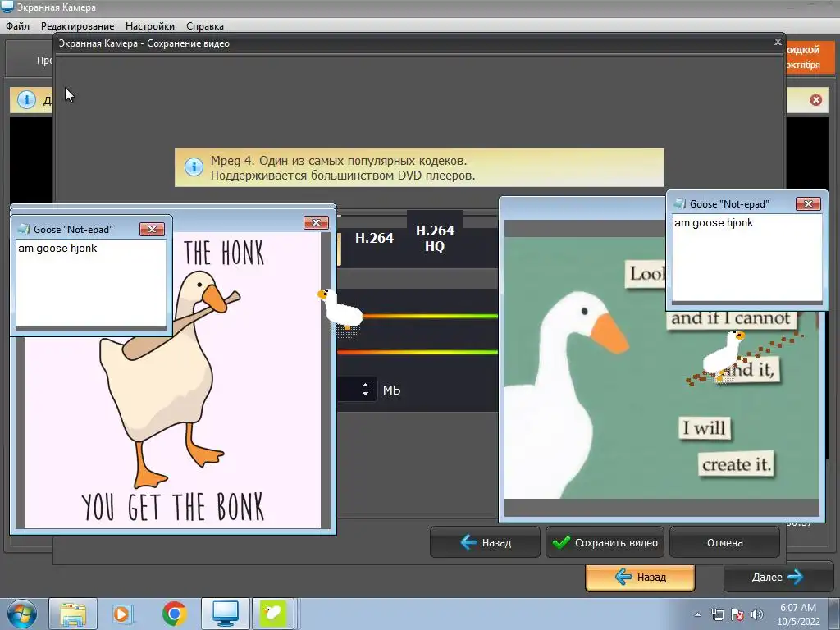Click Экранная Камера monitor taskbar icon
Image resolution: width=840 pixels, height=630 pixels.
[226, 614]
